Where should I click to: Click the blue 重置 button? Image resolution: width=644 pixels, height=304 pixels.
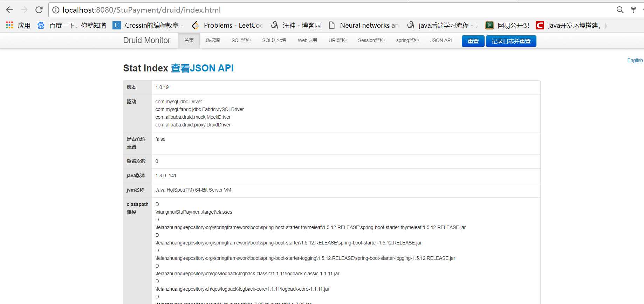tap(473, 41)
